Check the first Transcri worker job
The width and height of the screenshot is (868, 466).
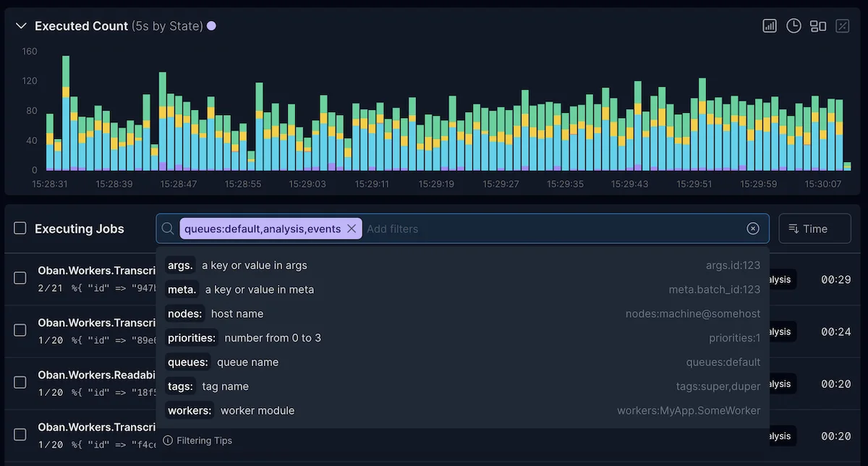click(x=20, y=278)
